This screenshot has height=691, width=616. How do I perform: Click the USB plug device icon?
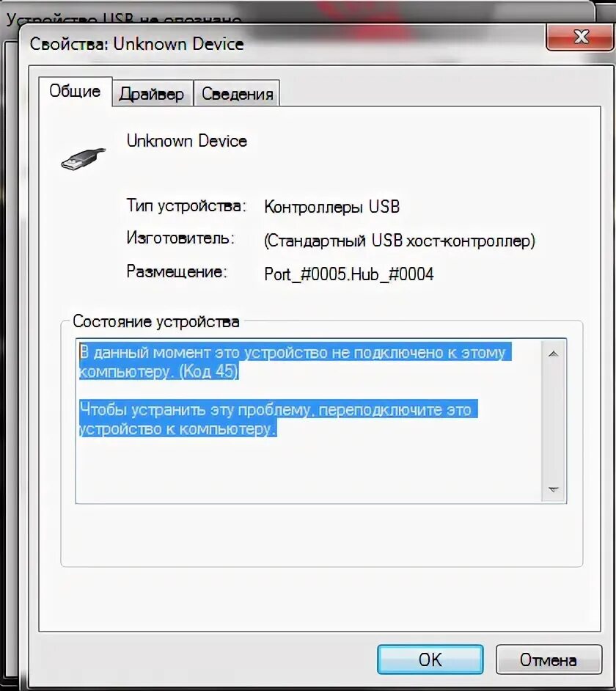[x=84, y=159]
